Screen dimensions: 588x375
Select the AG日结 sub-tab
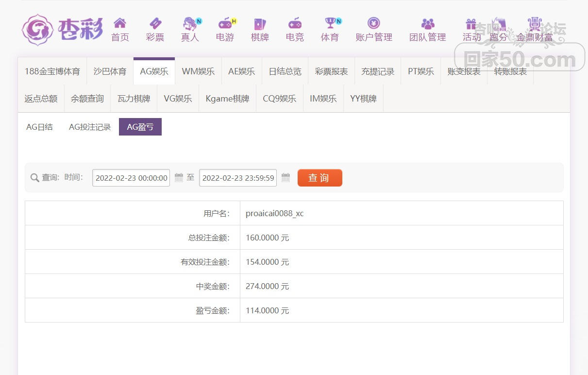coord(39,127)
